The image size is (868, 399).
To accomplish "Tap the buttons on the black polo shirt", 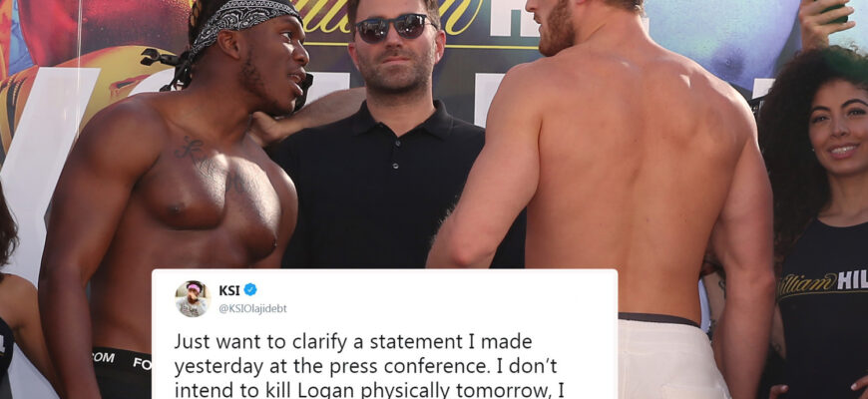I will coord(396,155).
